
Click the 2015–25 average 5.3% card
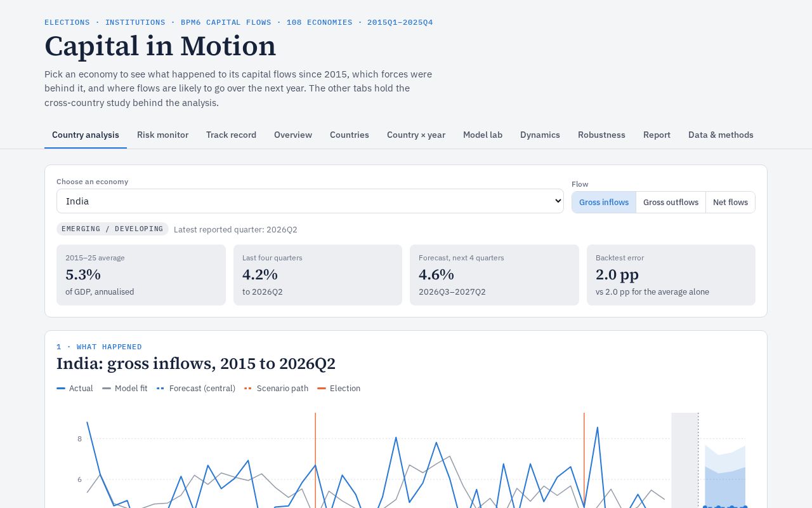tap(141, 275)
